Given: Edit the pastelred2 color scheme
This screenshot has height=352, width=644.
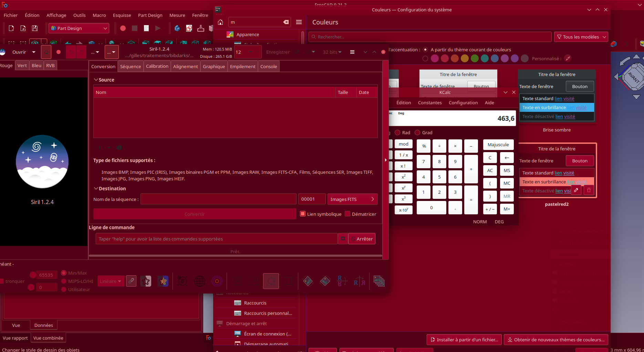Looking at the screenshot, I should pyautogui.click(x=576, y=190).
